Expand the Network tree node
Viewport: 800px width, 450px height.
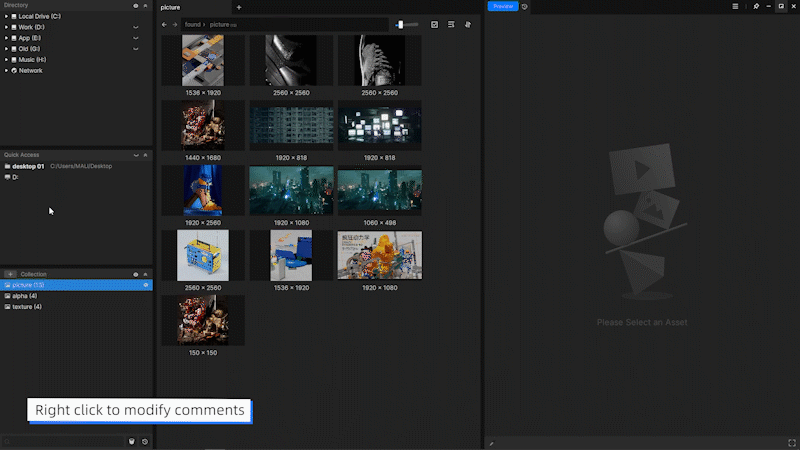(6, 71)
